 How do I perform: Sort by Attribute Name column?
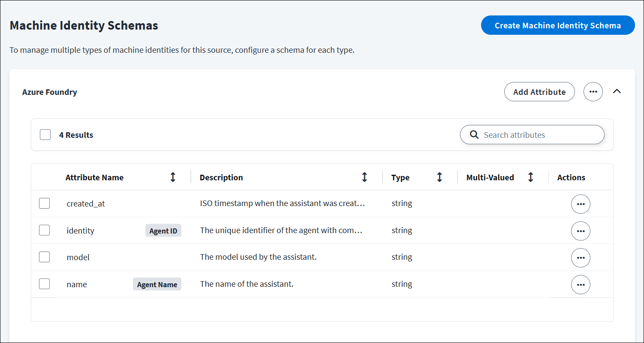pos(173,177)
